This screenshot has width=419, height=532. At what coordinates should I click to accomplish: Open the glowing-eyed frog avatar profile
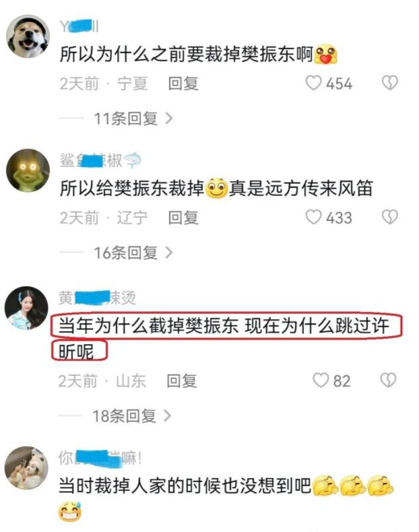pos(28,170)
